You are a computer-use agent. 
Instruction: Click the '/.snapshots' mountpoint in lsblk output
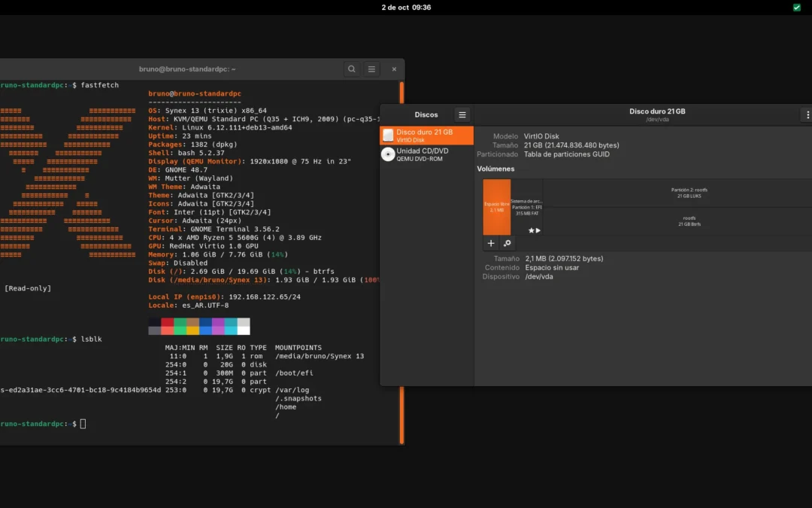[298, 399]
